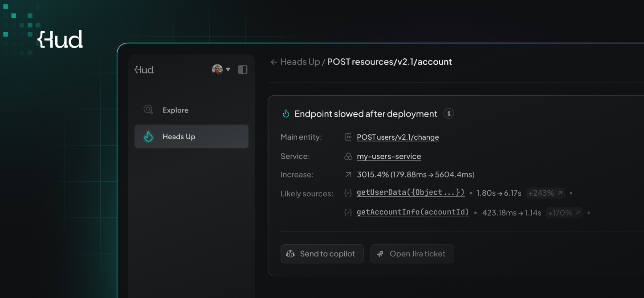Click the Open Jira ticket button
Image resolution: width=644 pixels, height=298 pixels.
[x=412, y=254]
